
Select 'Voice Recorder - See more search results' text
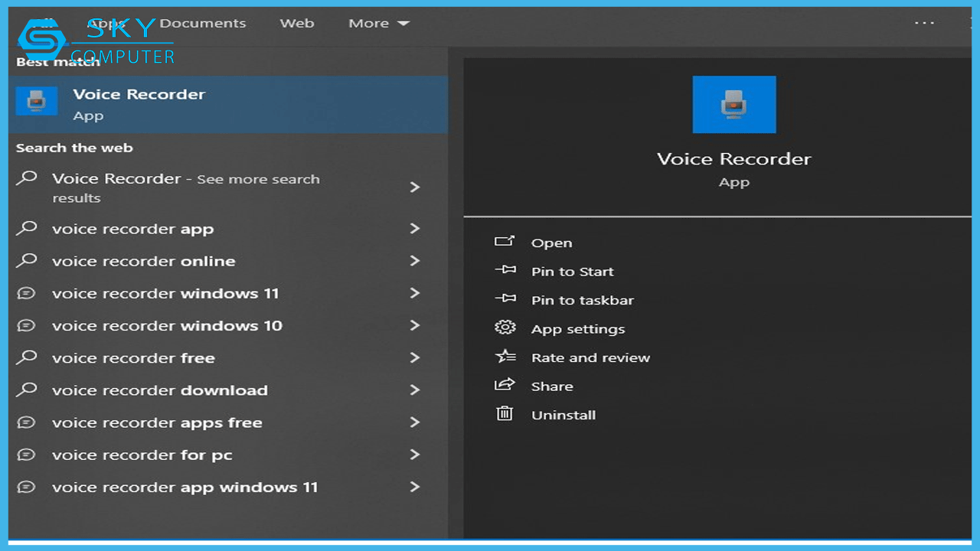coord(186,187)
